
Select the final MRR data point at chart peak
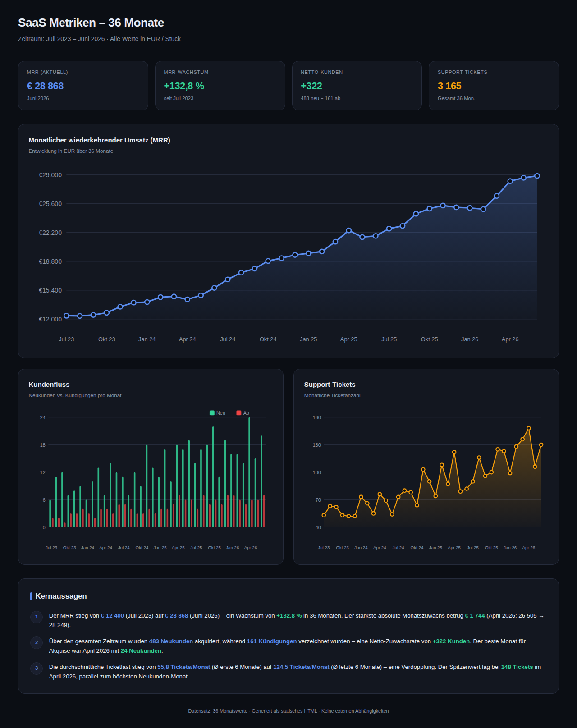[537, 176]
